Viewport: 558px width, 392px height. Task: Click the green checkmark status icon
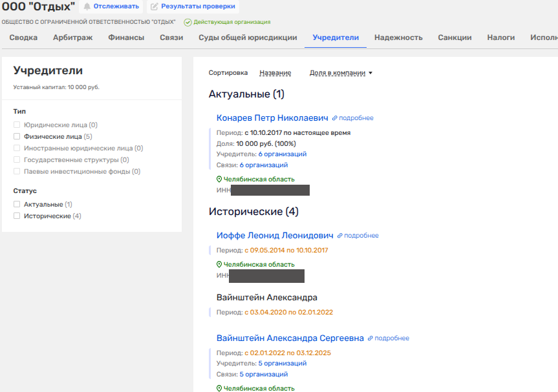pos(188,23)
